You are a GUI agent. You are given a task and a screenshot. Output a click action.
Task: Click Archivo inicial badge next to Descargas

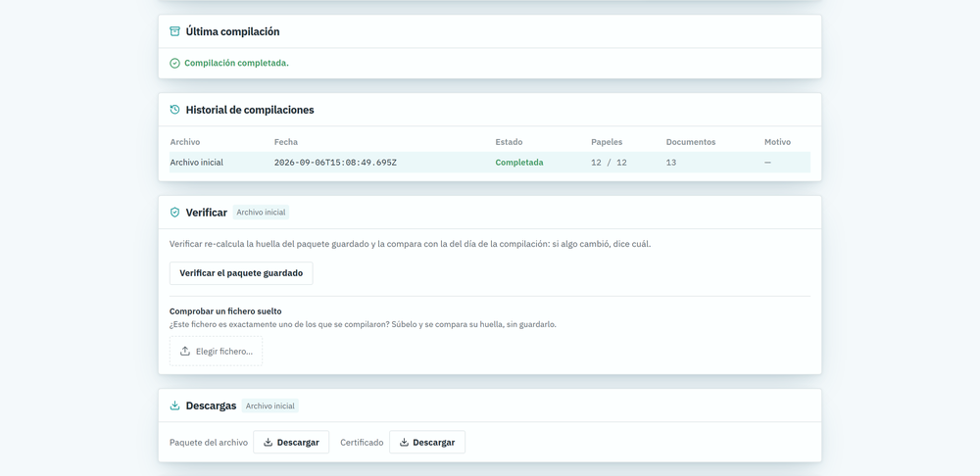point(270,406)
